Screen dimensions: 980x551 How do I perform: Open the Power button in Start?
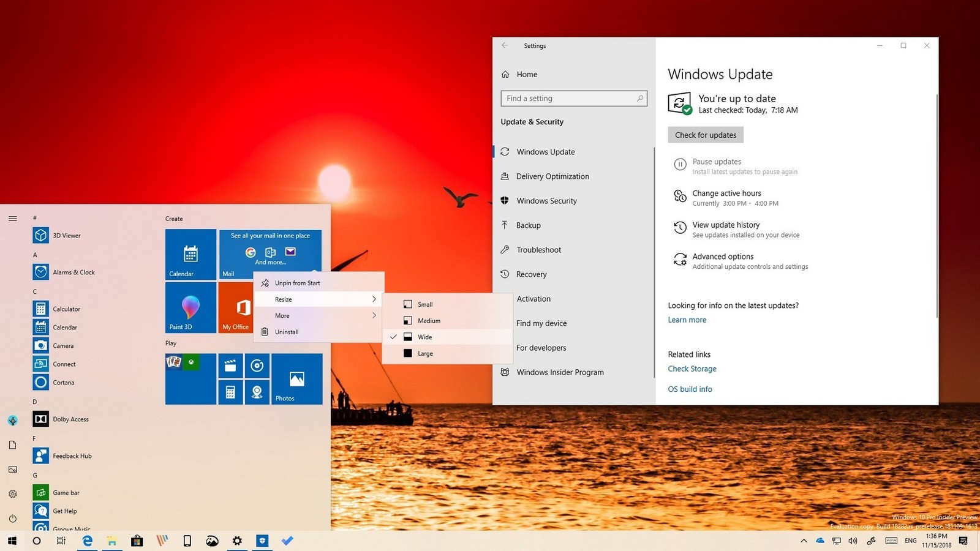tap(13, 519)
